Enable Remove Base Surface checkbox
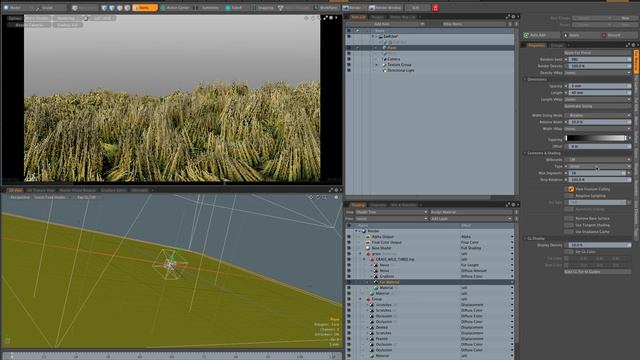The height and width of the screenshot is (360, 640). coord(569,218)
